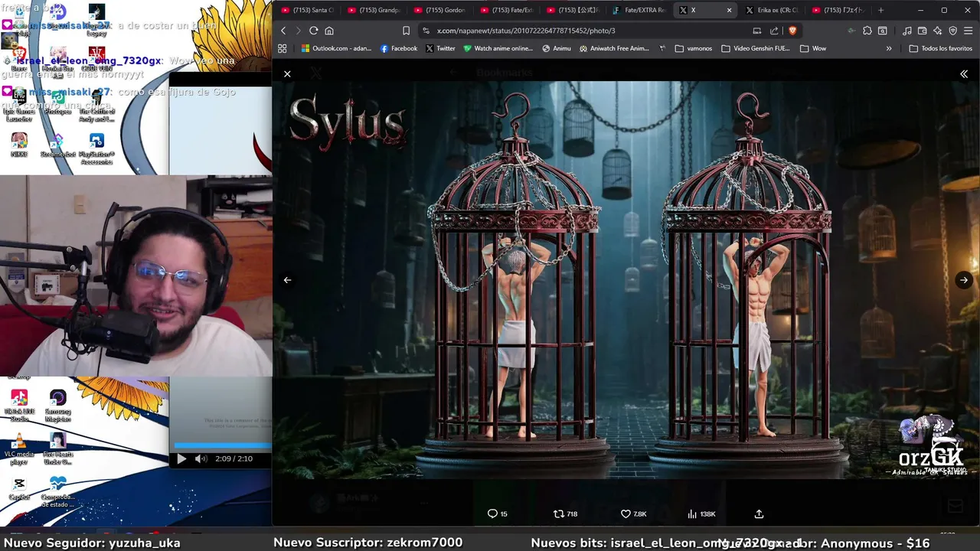Close the active X tab

729,10
